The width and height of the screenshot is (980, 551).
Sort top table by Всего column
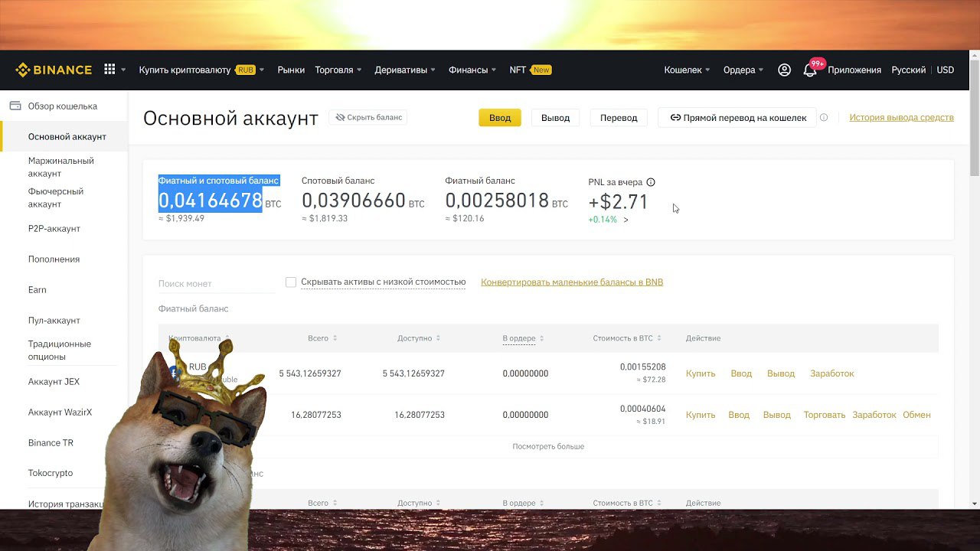335,338
